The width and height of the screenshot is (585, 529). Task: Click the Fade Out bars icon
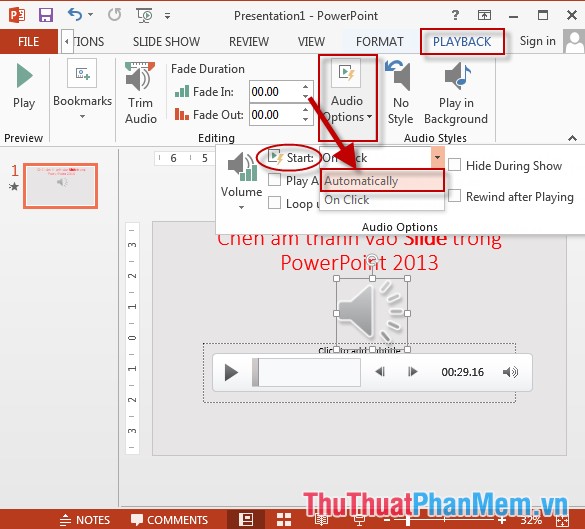coord(182,114)
